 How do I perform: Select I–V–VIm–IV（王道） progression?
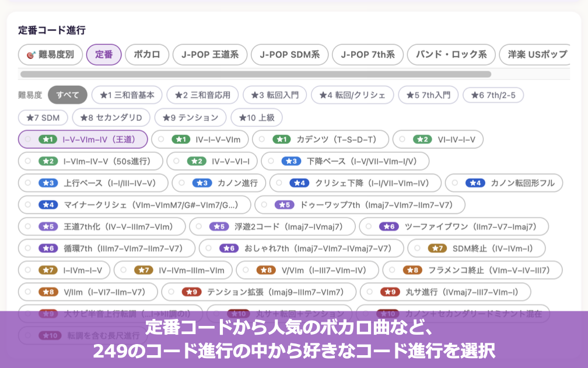(83, 139)
